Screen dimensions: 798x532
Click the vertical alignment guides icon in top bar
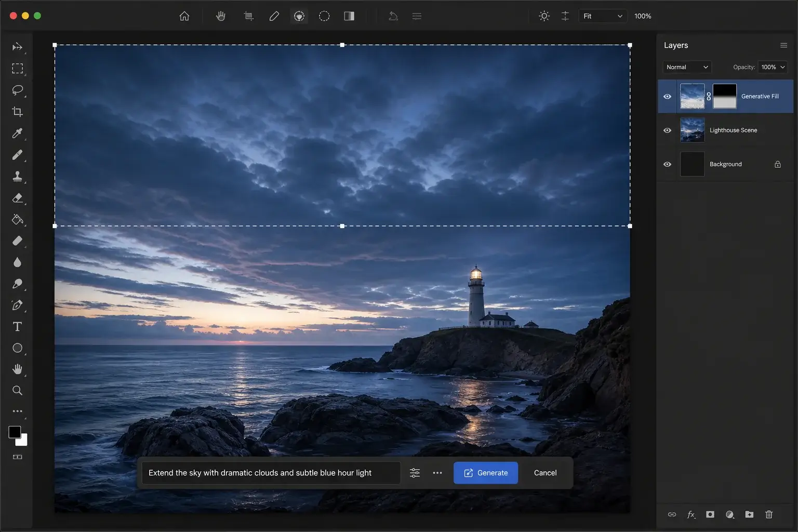click(x=565, y=16)
